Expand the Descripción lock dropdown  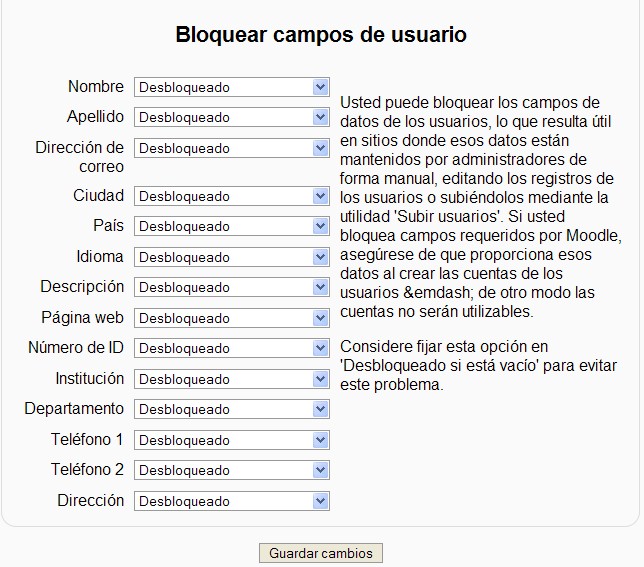click(x=231, y=287)
